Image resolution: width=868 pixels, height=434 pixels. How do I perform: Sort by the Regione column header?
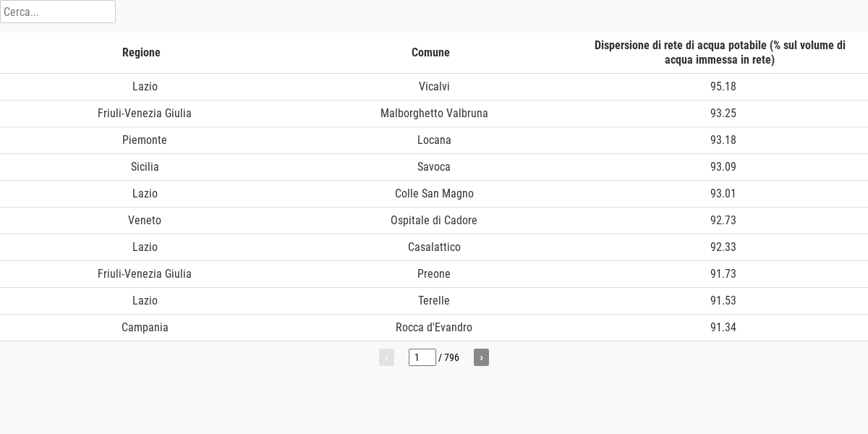pyautogui.click(x=141, y=52)
